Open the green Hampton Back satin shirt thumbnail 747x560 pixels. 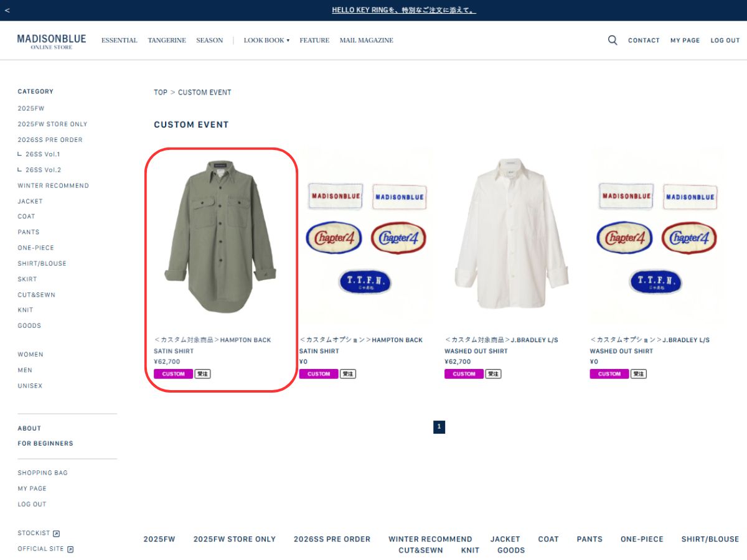pos(221,236)
